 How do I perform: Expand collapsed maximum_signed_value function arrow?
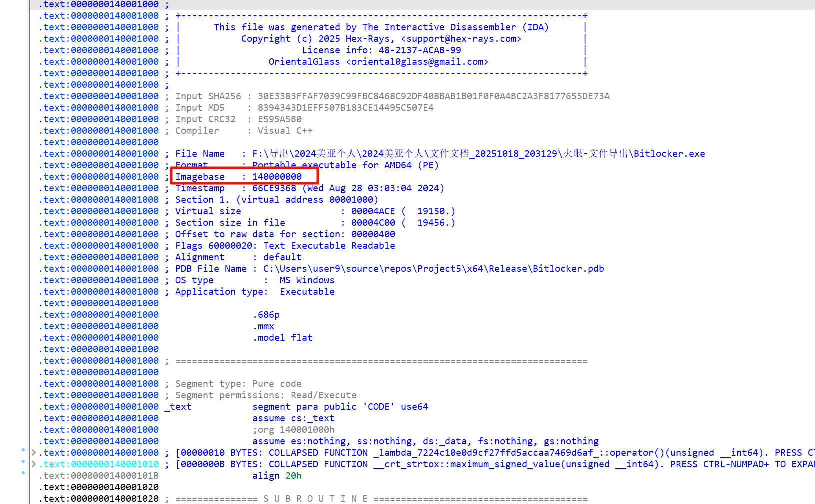click(33, 464)
